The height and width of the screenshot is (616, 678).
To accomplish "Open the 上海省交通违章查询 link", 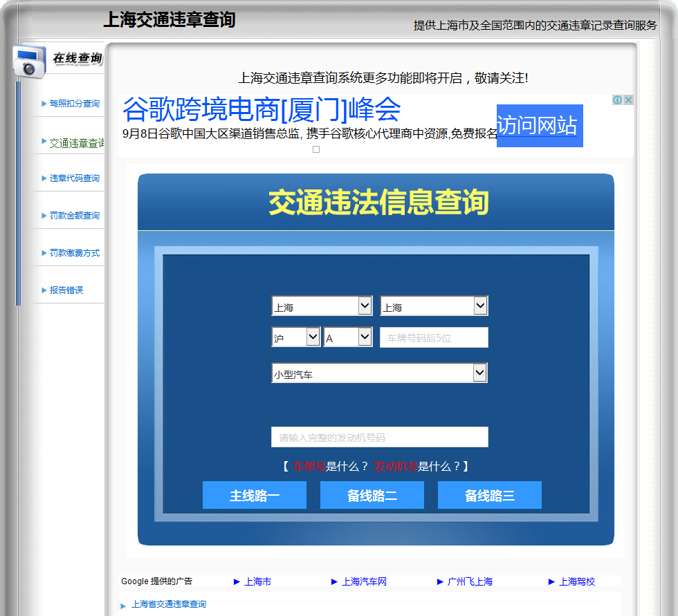I will pyautogui.click(x=169, y=604).
